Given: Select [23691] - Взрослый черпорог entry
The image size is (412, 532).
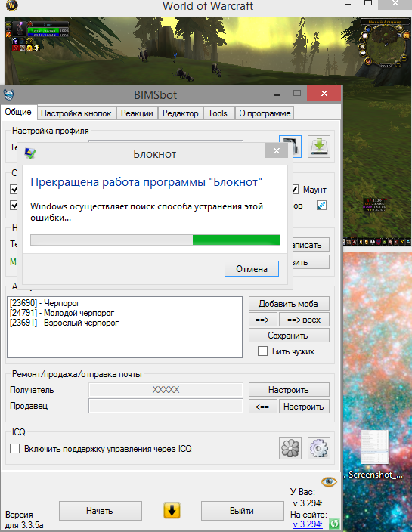Looking at the screenshot, I should pyautogui.click(x=64, y=323).
